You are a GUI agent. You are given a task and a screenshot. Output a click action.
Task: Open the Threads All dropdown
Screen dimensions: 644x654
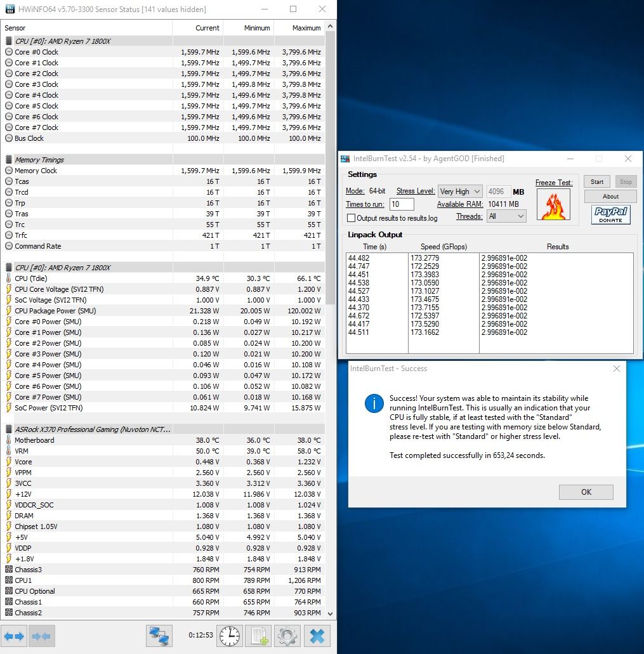506,216
